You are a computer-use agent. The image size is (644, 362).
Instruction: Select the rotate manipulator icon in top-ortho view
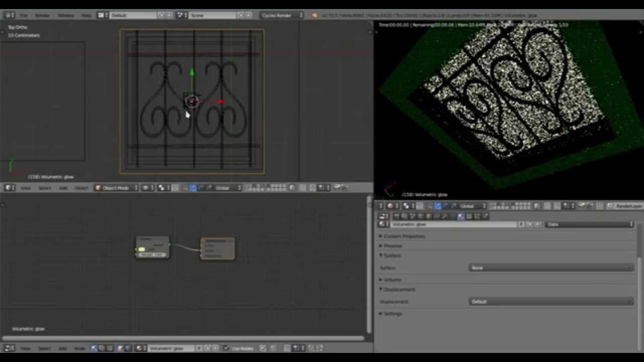pyautogui.click(x=201, y=188)
